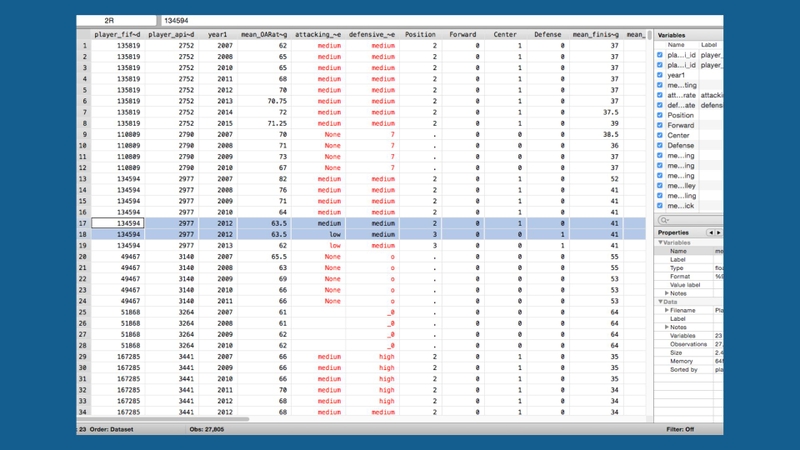
Task: Click the vertical scrollbar of the data grid
Action: (649, 35)
